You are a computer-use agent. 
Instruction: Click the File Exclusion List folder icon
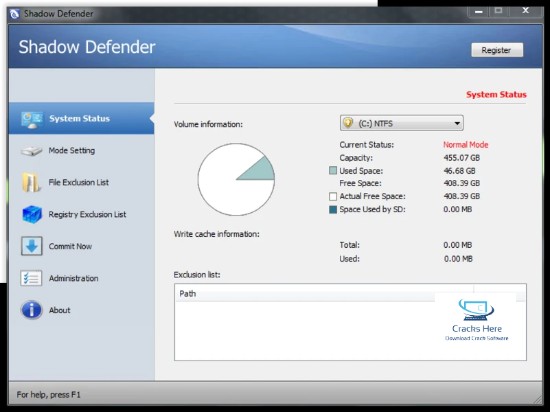[31, 182]
